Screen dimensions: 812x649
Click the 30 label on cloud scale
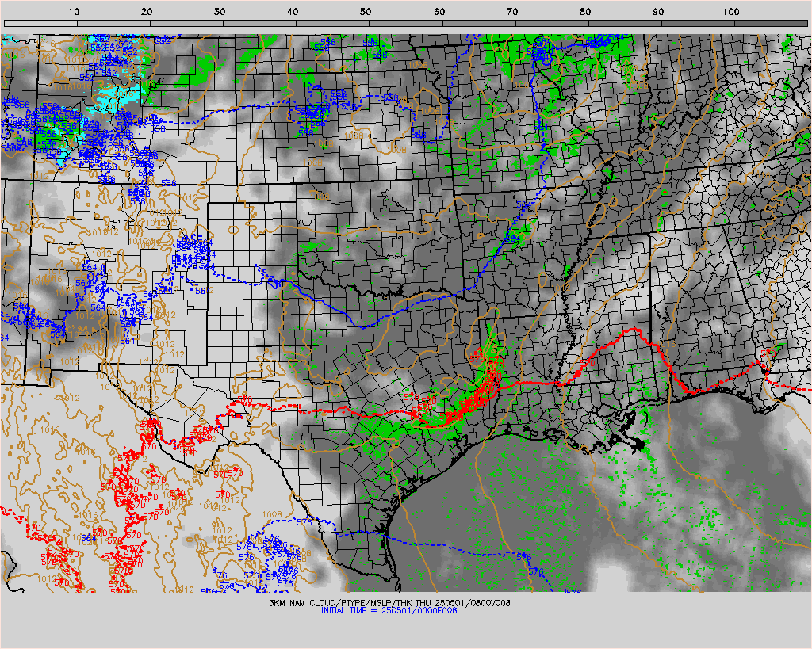[220, 12]
